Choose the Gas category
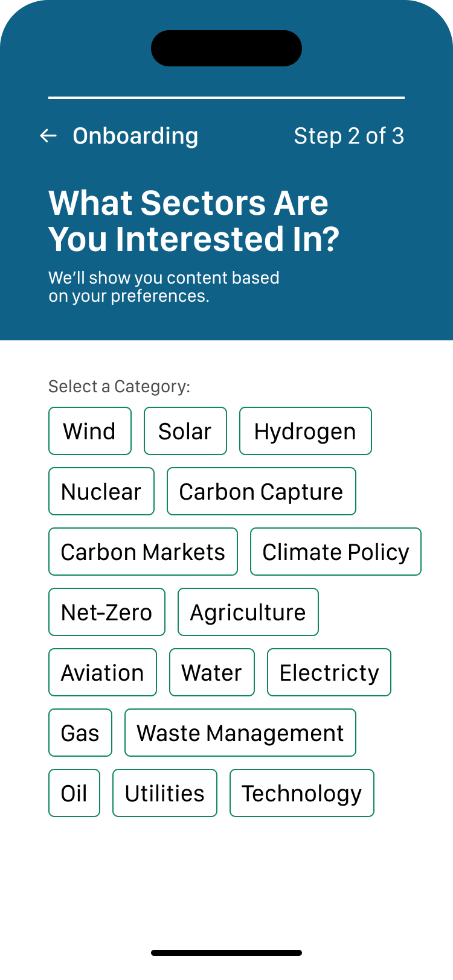Screen dimensions: 453x980 click(80, 733)
